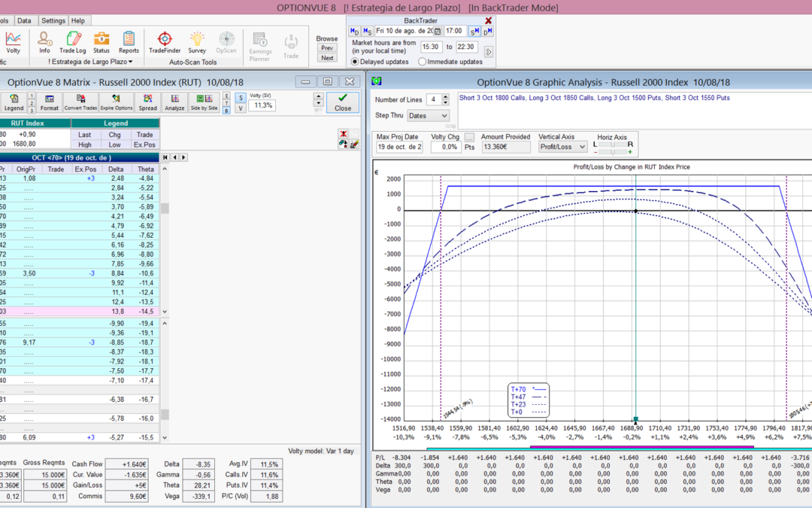This screenshot has height=508, width=812.
Task: Increase the Number of Lines value
Action: click(445, 96)
